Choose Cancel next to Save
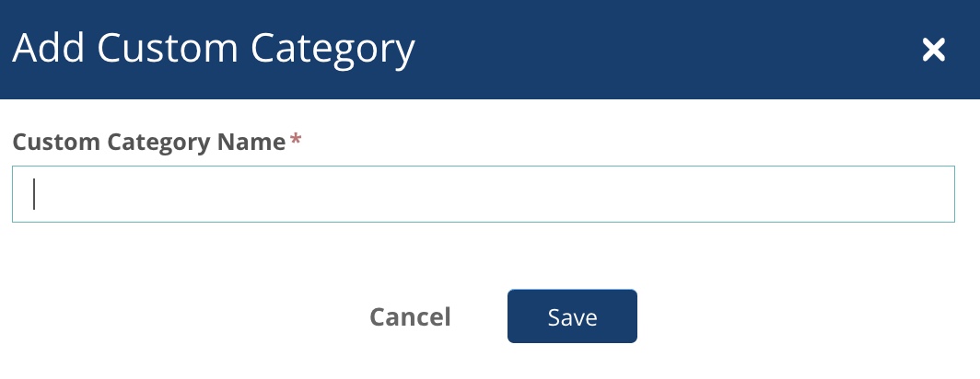 click(x=410, y=317)
